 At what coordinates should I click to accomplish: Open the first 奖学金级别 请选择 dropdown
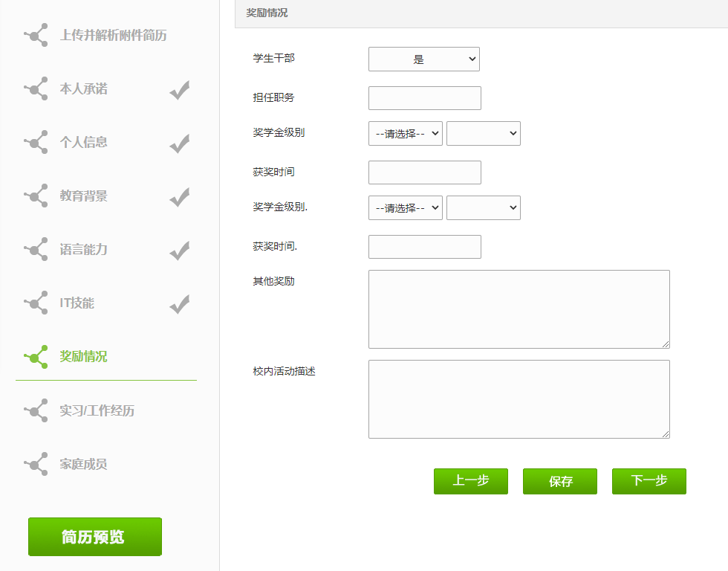point(405,134)
